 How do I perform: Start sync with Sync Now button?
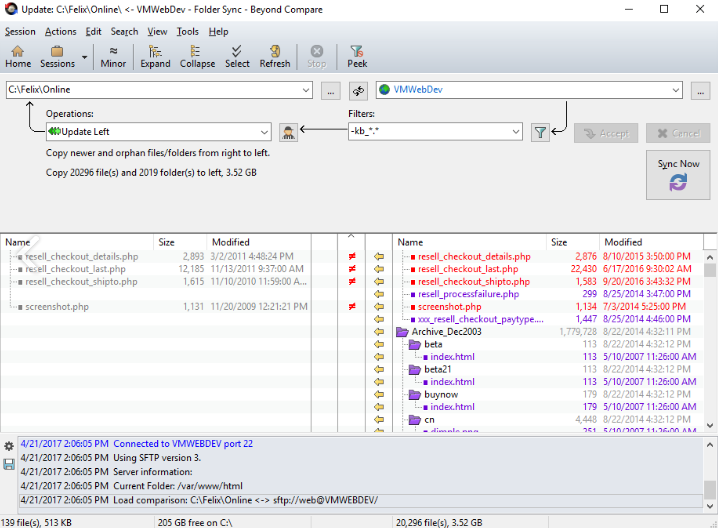[678, 175]
